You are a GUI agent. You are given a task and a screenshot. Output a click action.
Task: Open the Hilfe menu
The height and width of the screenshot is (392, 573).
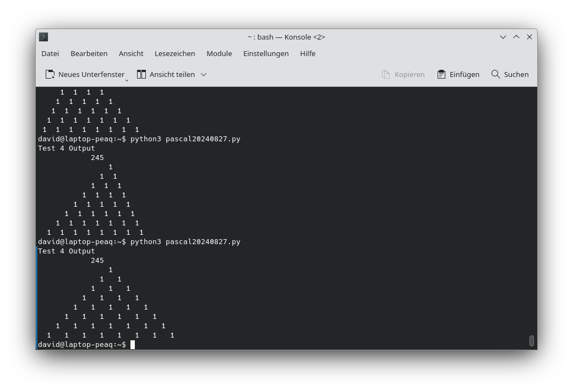click(308, 53)
